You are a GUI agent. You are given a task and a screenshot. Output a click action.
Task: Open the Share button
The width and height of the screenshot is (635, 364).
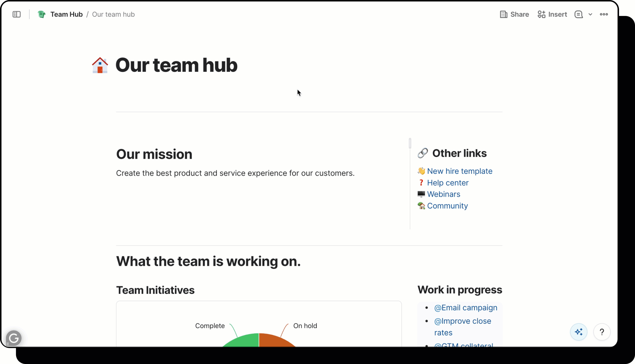514,14
